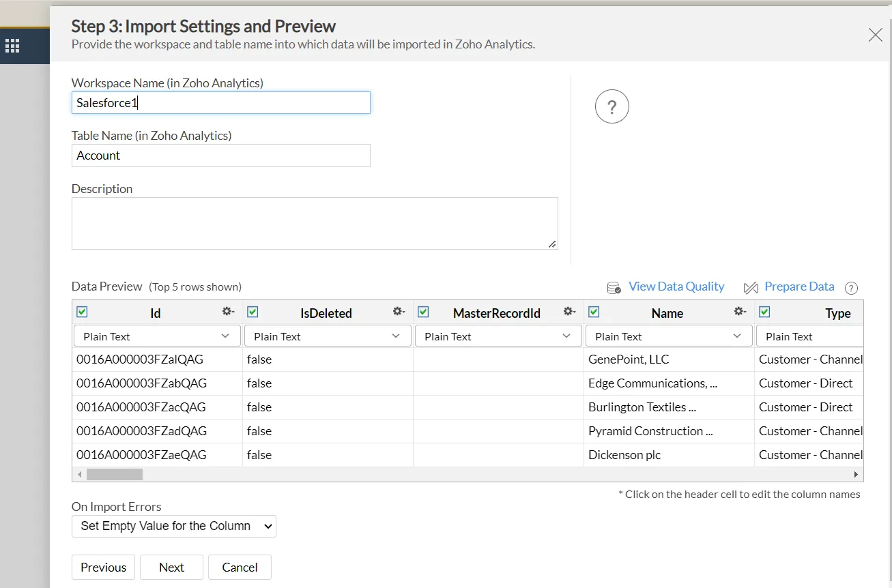This screenshot has width=892, height=588.
Task: Toggle the Name column checkbox off
Action: 594,311
